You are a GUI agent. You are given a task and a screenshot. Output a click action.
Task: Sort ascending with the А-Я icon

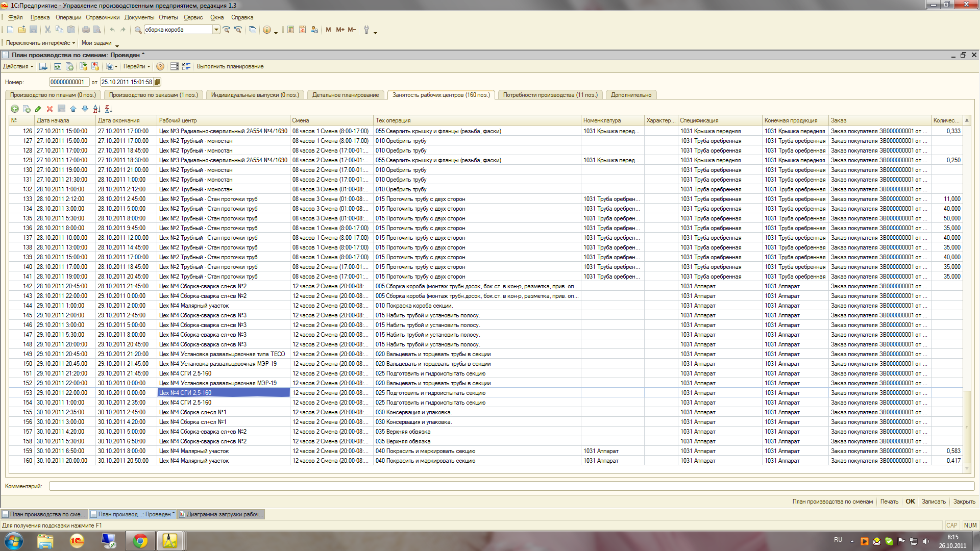coord(97,109)
